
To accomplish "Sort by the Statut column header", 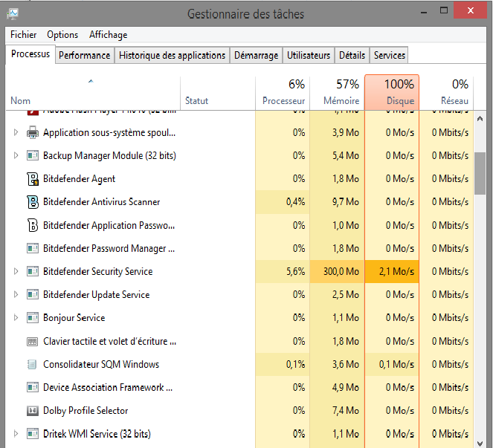I will [218, 93].
